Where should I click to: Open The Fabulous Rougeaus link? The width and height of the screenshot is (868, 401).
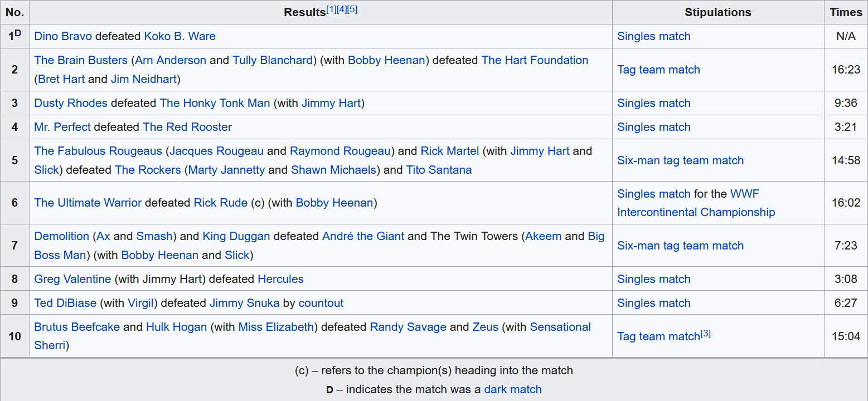[x=98, y=151]
